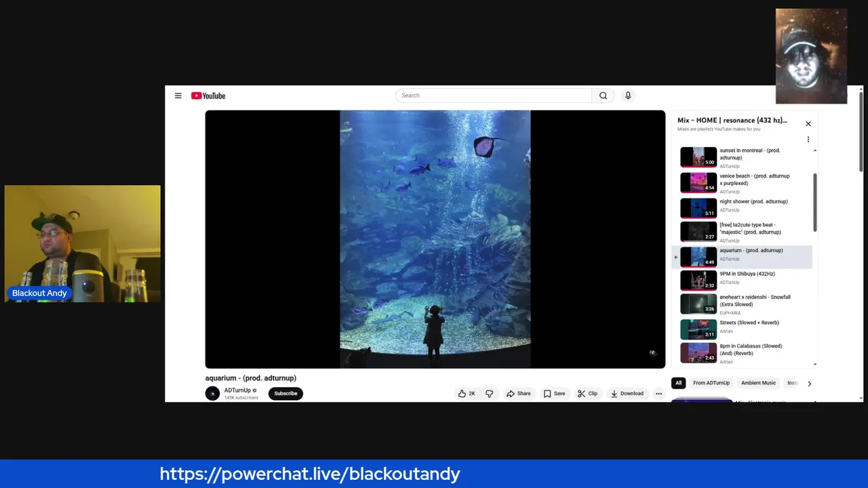Click the powerchat.live/blackoutandy link text
This screenshot has width=868, height=488.
click(x=310, y=474)
